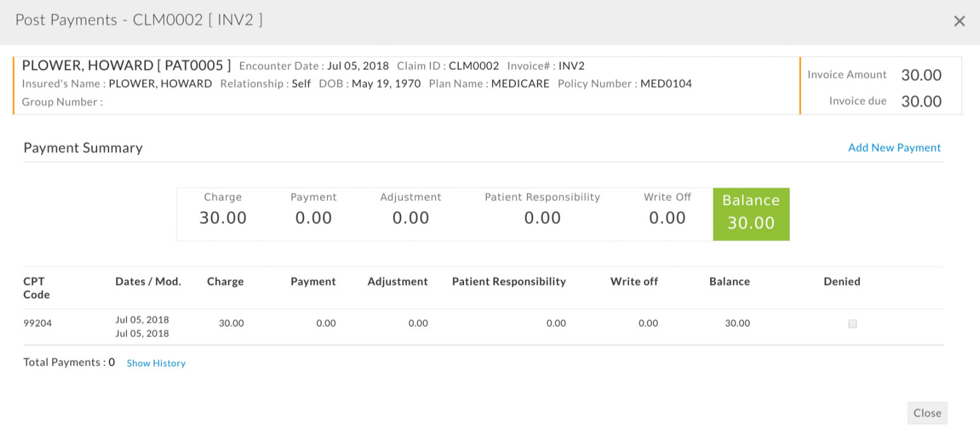Select the CPT code 99204 cell
This screenshot has height=434, width=980.
click(37, 323)
